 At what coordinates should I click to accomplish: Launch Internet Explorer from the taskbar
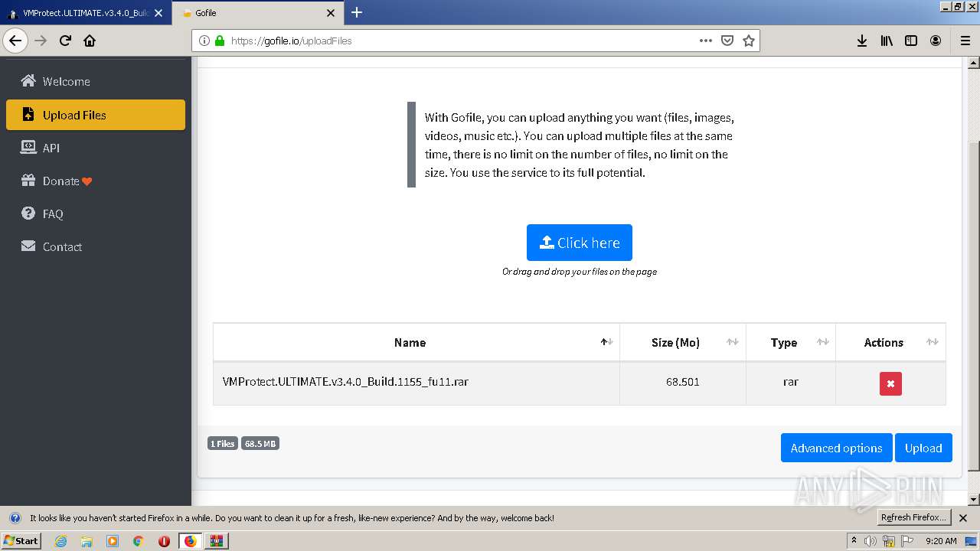[60, 541]
